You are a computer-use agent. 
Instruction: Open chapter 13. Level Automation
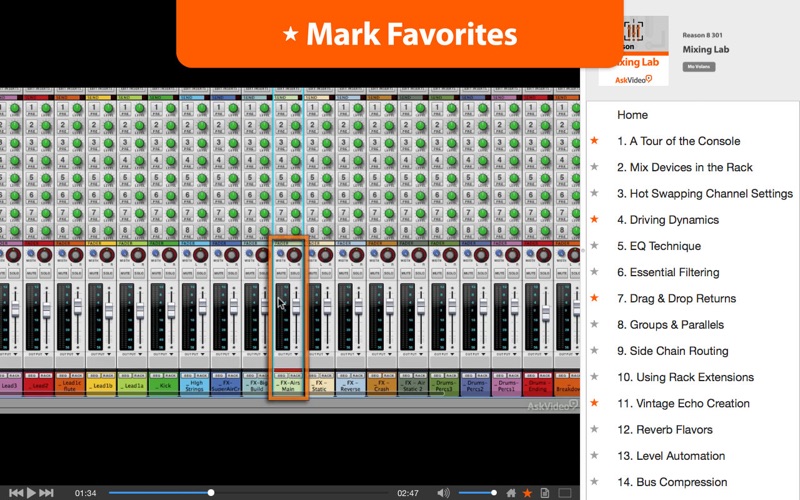pyautogui.click(x=671, y=456)
